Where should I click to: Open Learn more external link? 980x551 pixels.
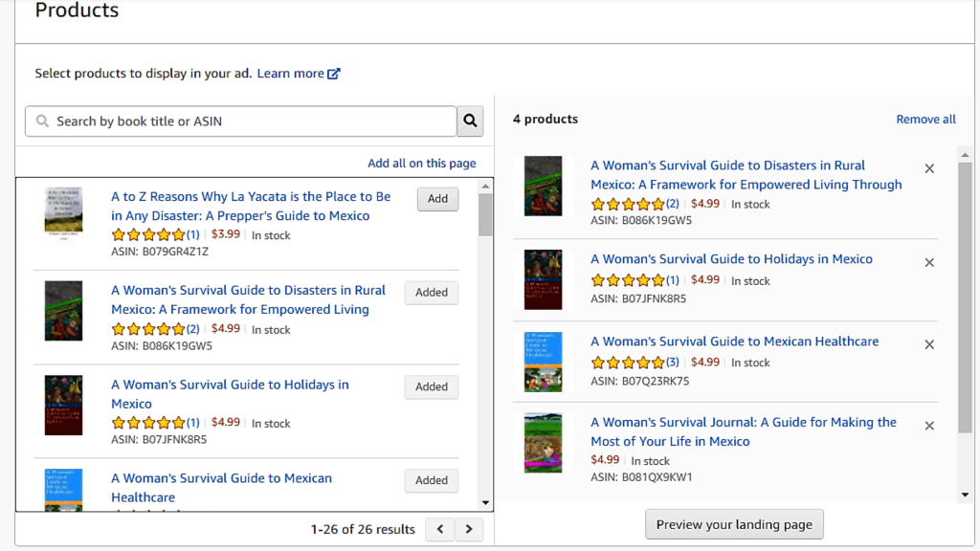[298, 74]
